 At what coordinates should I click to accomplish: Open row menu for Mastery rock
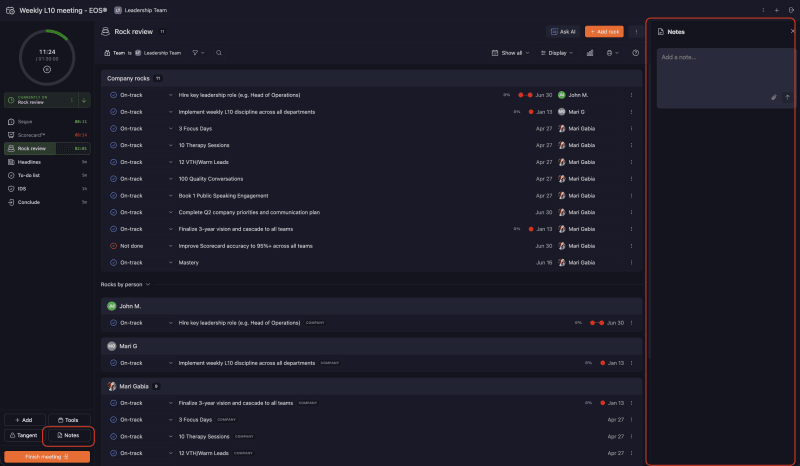(x=631, y=262)
